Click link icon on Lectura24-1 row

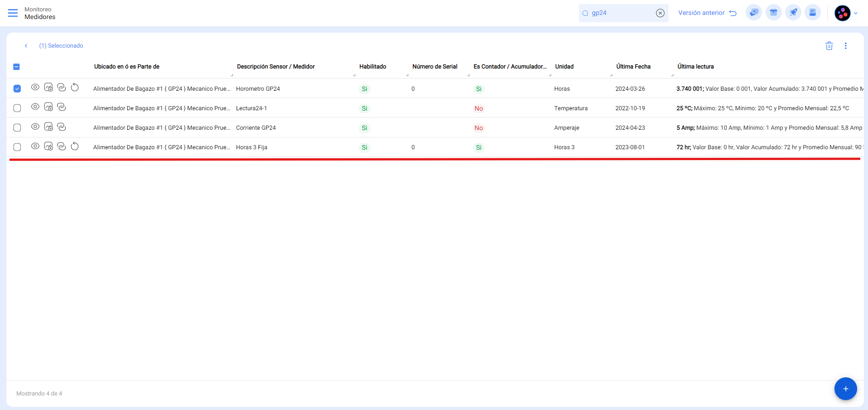(x=62, y=107)
